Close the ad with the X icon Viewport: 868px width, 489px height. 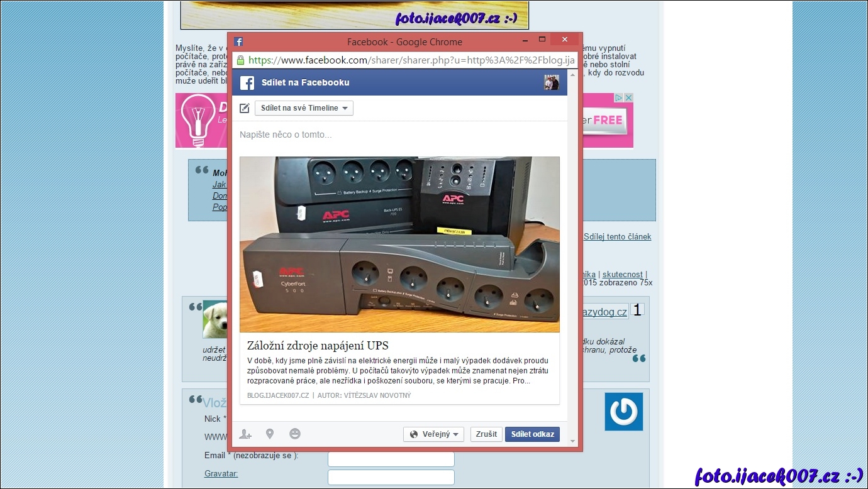pos(628,98)
